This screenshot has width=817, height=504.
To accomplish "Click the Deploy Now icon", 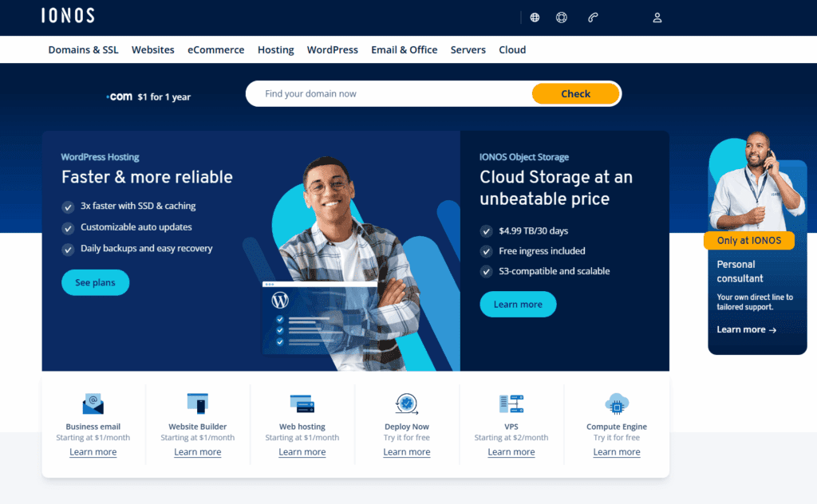I will [406, 404].
